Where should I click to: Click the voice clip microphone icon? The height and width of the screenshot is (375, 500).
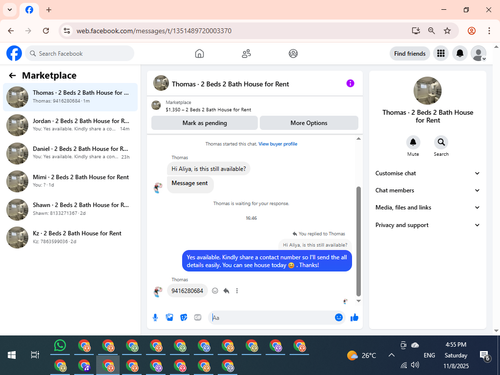(x=155, y=317)
